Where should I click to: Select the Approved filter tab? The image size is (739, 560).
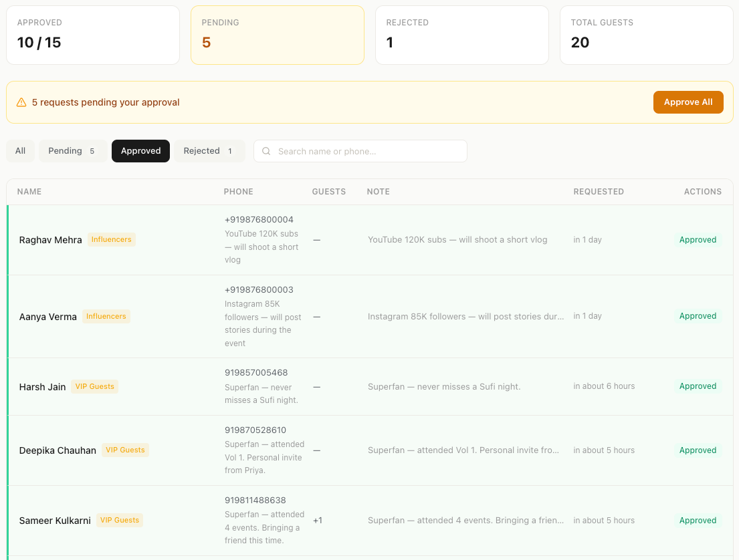click(x=140, y=151)
